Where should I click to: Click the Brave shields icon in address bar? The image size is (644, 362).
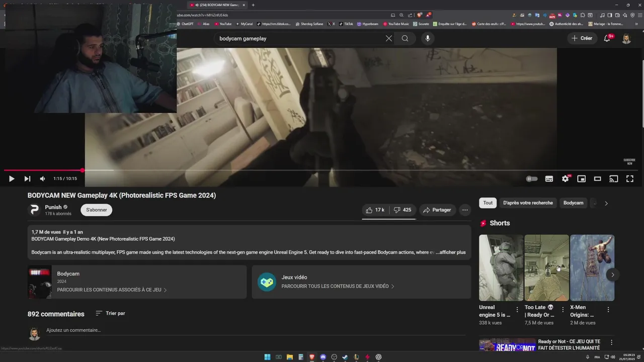coord(419,15)
